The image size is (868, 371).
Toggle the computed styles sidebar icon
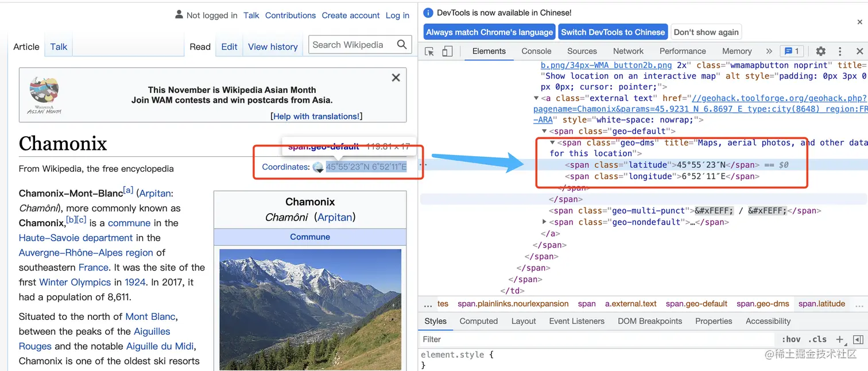[x=858, y=339]
